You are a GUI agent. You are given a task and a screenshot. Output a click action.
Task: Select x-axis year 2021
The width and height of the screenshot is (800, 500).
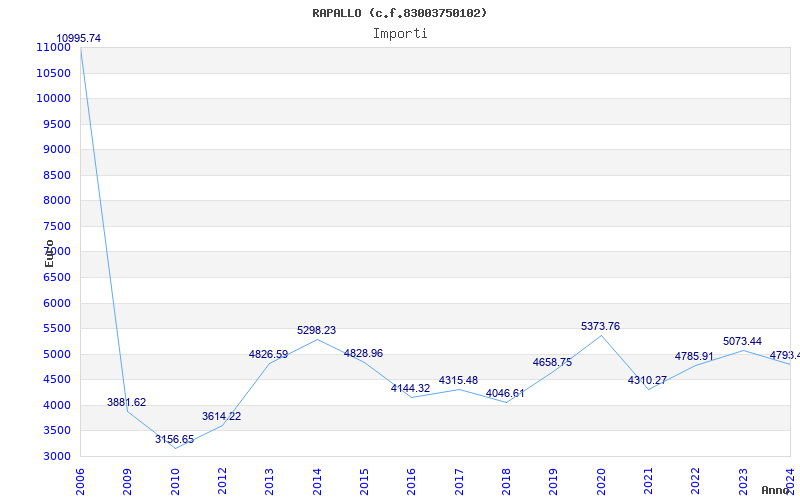point(648,482)
